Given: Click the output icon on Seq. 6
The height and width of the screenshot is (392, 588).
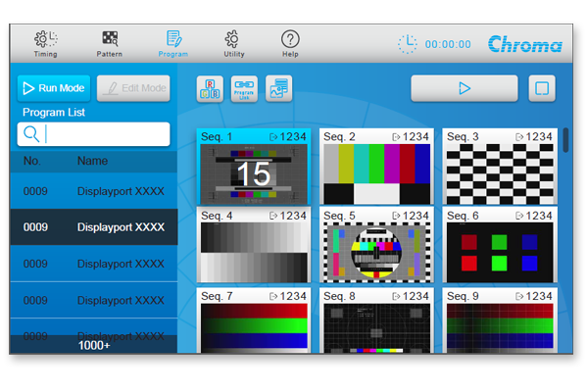Looking at the screenshot, I should tap(519, 216).
